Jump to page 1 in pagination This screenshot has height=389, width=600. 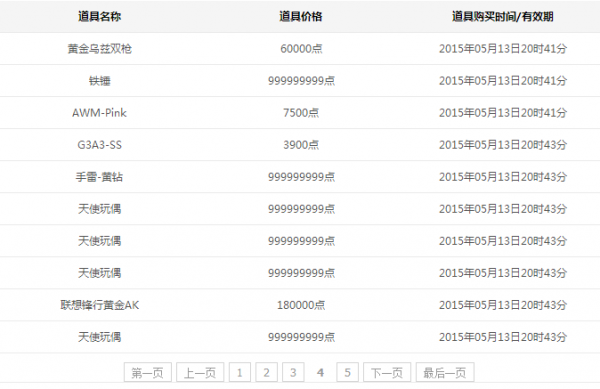point(240,372)
